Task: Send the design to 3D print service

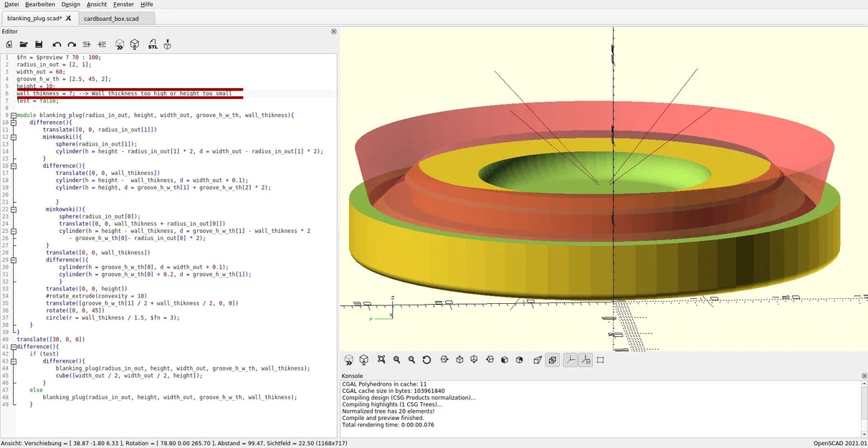Action: [168, 44]
